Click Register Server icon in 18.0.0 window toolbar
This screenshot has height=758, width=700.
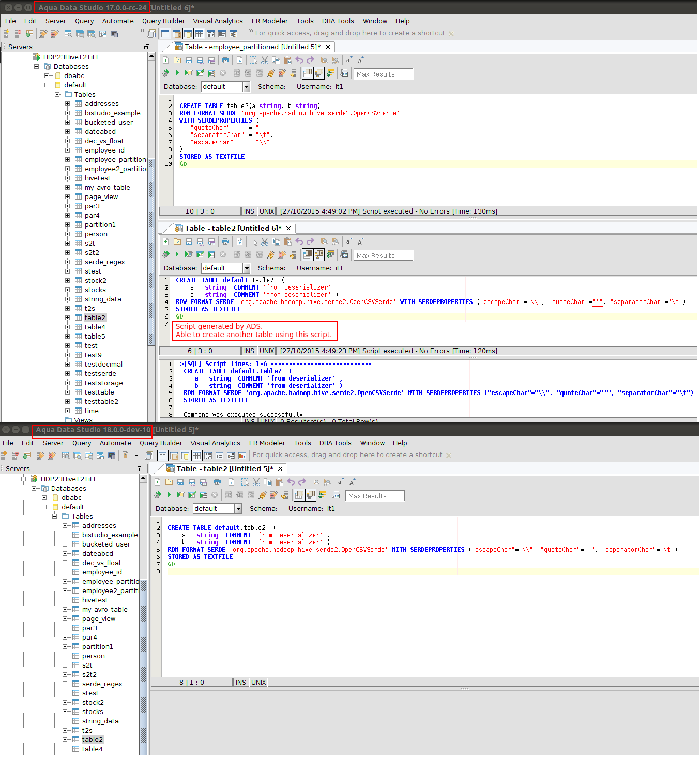4,456
